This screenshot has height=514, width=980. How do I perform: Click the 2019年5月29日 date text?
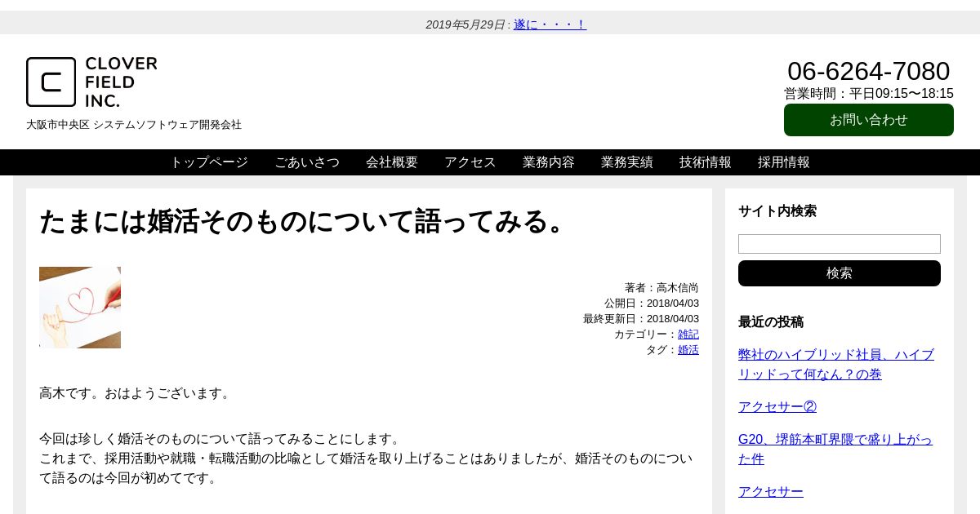click(x=465, y=24)
